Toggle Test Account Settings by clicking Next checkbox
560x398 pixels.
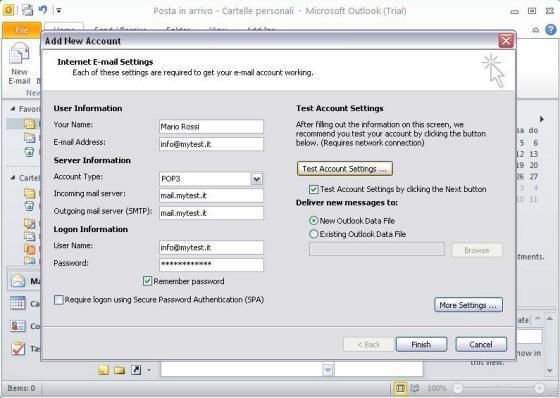pos(314,189)
